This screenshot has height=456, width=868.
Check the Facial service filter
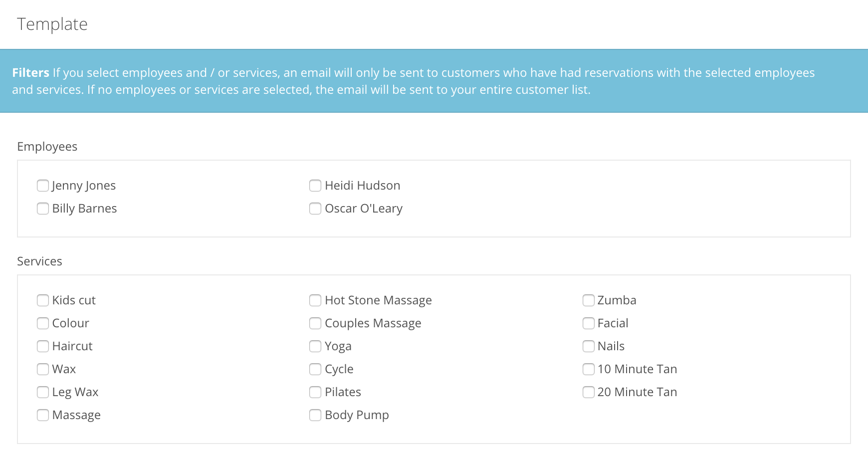click(589, 323)
